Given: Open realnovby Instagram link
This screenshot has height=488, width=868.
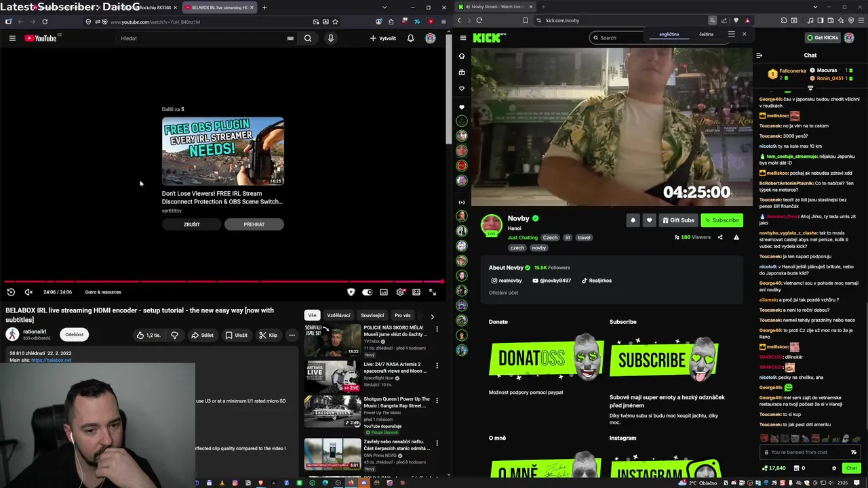Looking at the screenshot, I should tap(507, 281).
